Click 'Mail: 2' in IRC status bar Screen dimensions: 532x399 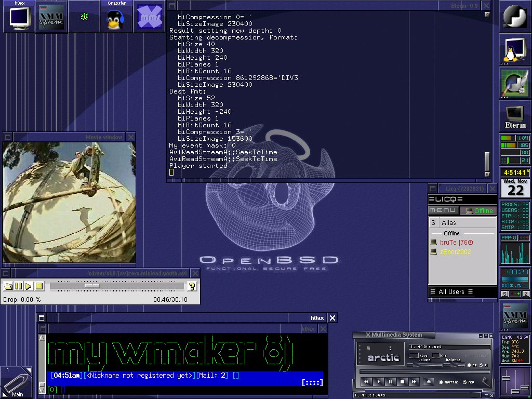pos(212,375)
